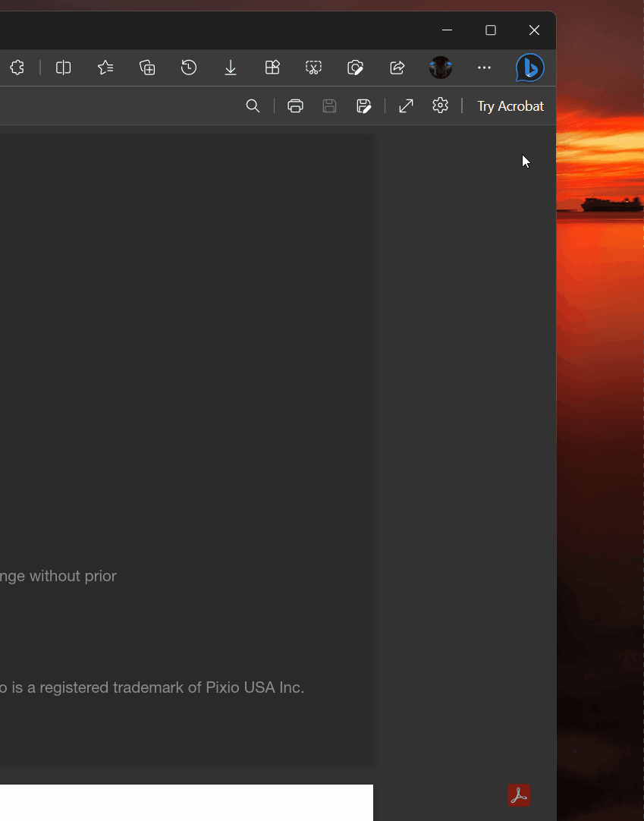The width and height of the screenshot is (644, 821).
Task: Show browsing History
Action: click(x=188, y=68)
